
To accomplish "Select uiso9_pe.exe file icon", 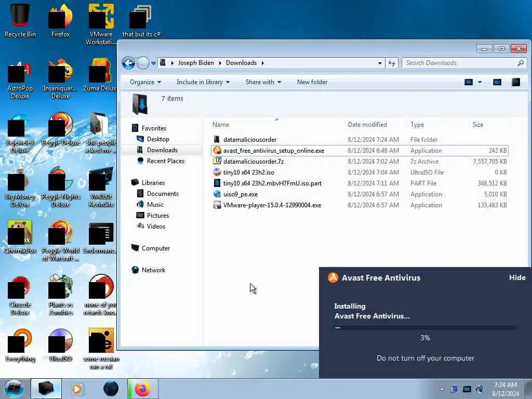I will [x=217, y=194].
